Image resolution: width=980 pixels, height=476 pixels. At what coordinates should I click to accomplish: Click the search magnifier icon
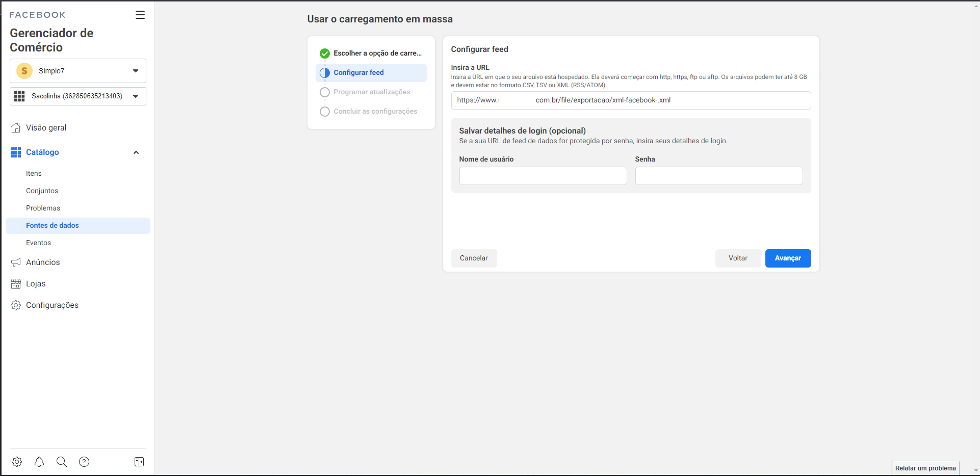coord(62,462)
